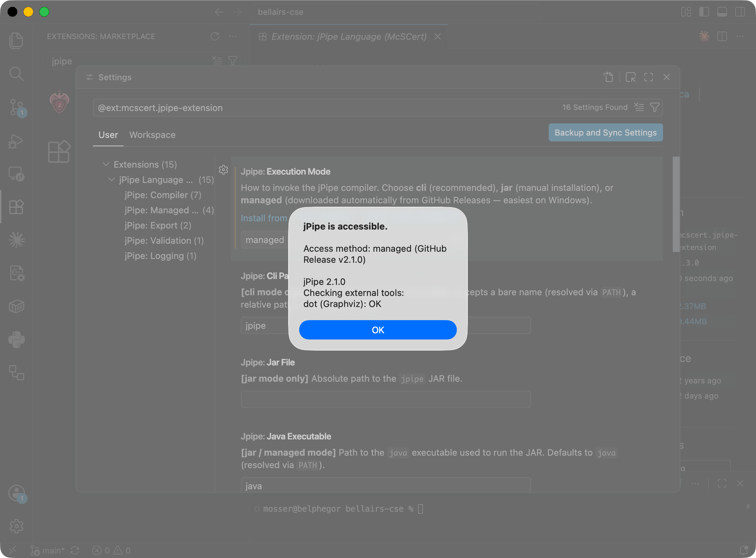Close the Settings overlay panel
756x558 pixels.
667,77
